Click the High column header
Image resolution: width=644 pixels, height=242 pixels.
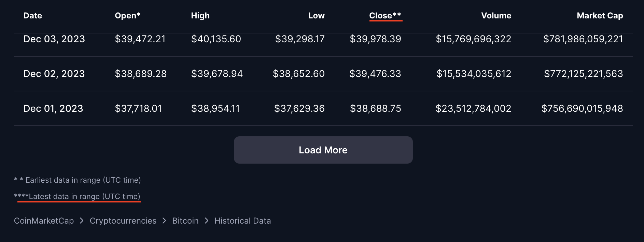click(x=200, y=16)
